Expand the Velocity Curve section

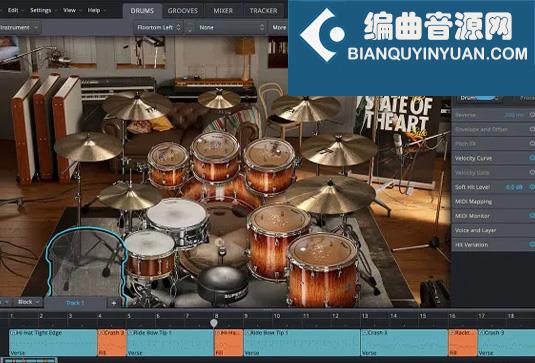point(473,158)
